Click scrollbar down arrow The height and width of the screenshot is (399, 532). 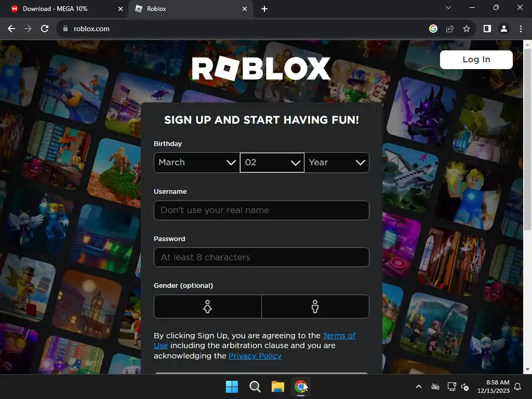527,369
